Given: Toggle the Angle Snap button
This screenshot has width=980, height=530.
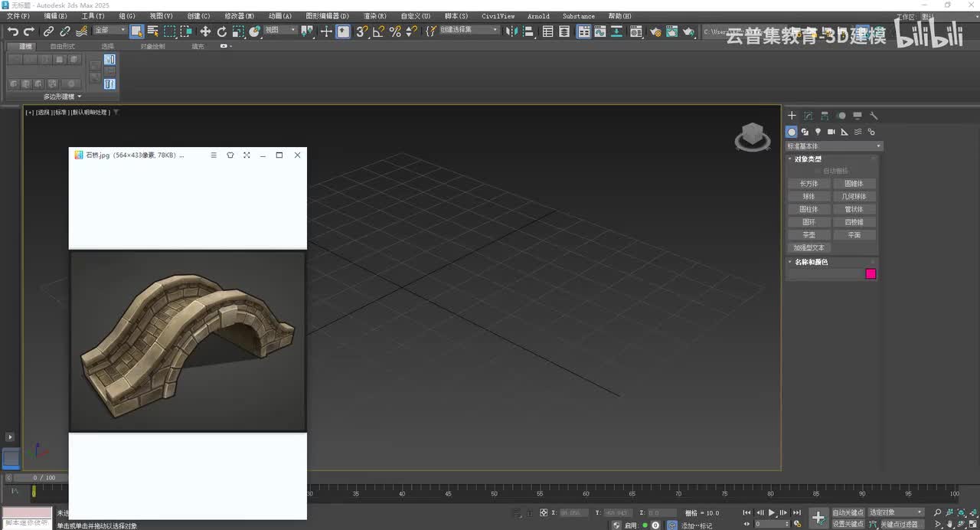Looking at the screenshot, I should point(378,31).
